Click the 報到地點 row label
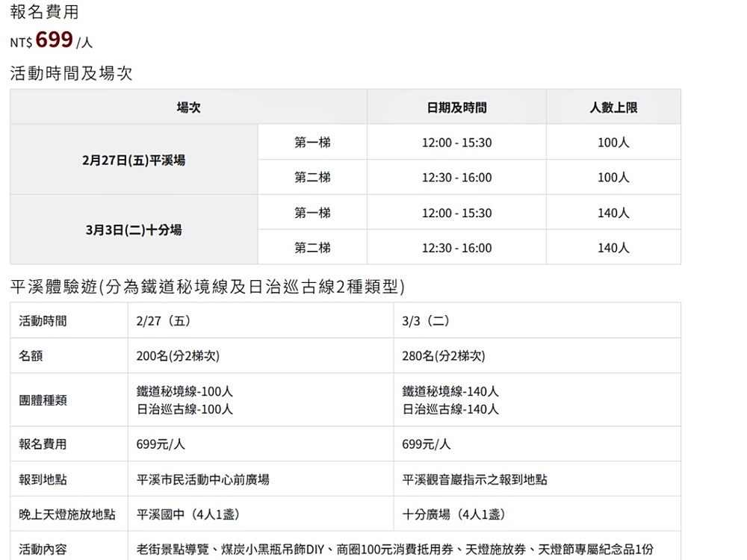Screen dimensions: 747x560 43,479
